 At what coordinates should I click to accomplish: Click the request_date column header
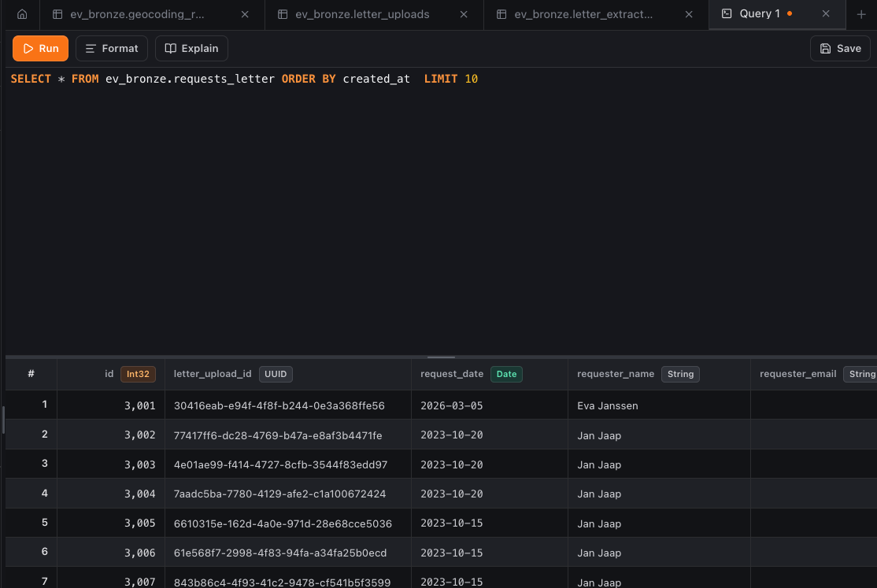(x=452, y=374)
